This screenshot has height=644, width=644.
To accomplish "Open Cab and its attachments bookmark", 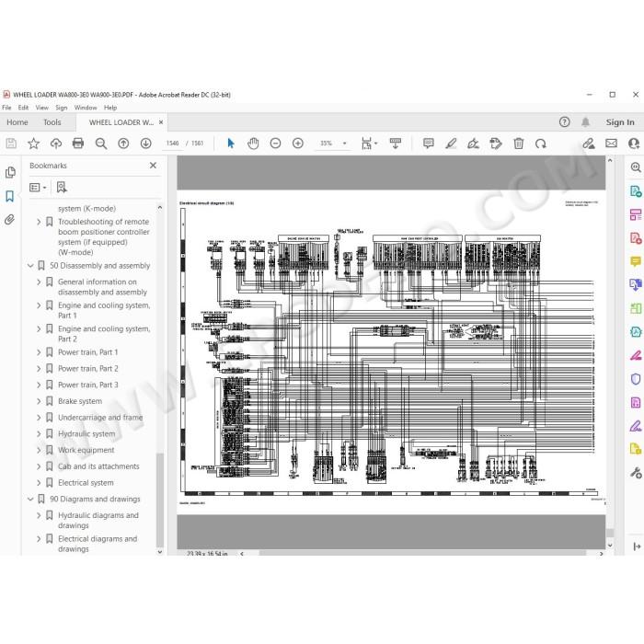I will point(98,466).
